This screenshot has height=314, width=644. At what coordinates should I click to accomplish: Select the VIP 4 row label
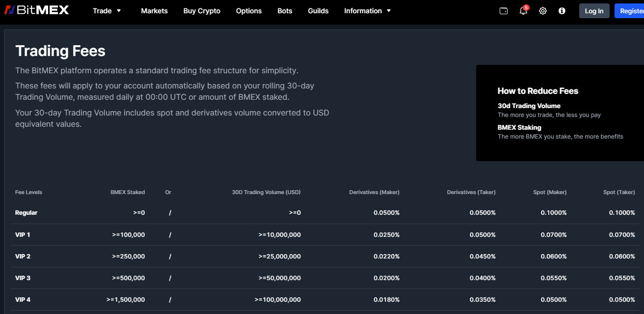click(x=23, y=300)
